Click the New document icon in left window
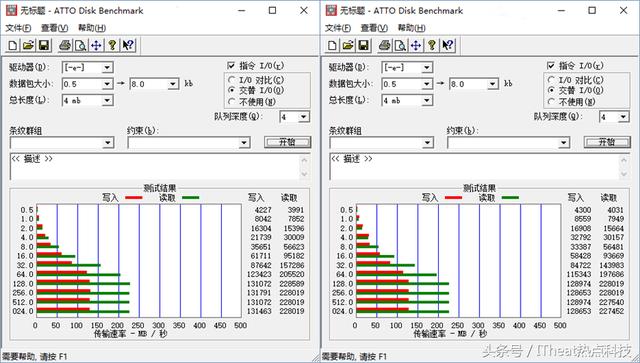This screenshot has width=640, height=363. tap(13, 45)
